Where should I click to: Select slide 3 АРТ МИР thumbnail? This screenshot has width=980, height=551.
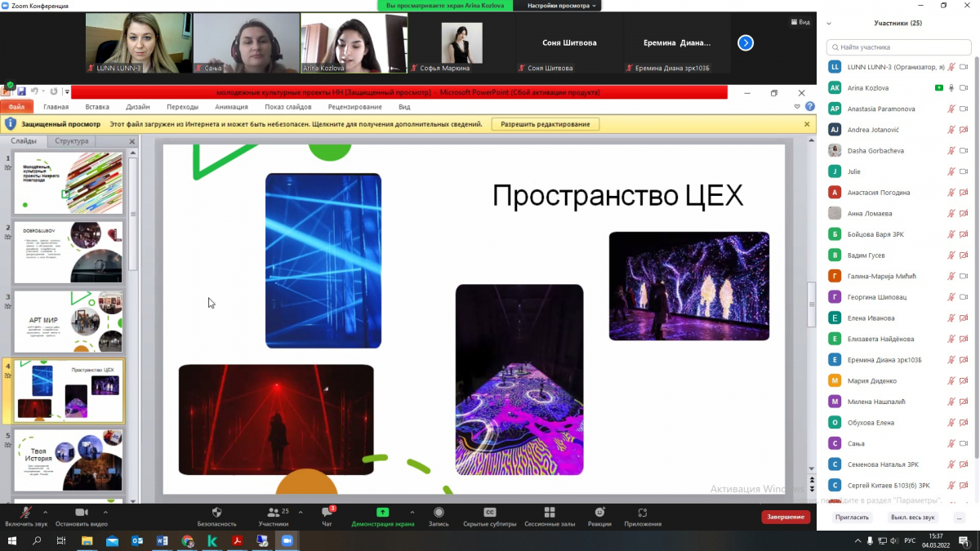(69, 322)
